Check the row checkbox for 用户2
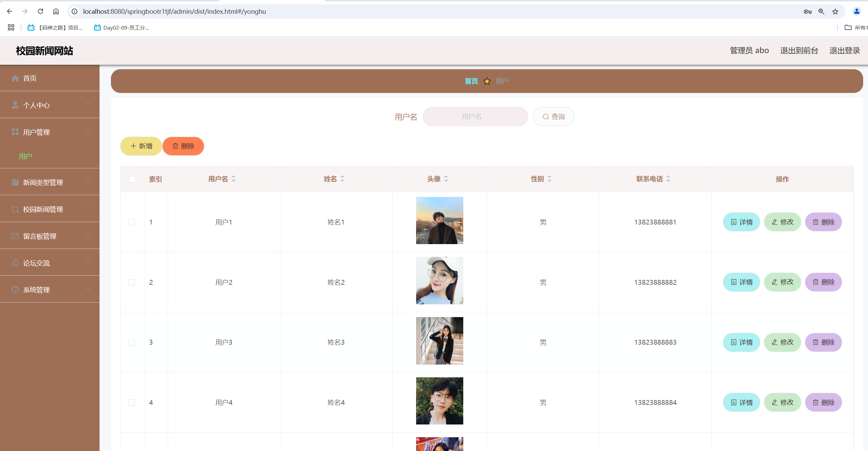 point(131,282)
